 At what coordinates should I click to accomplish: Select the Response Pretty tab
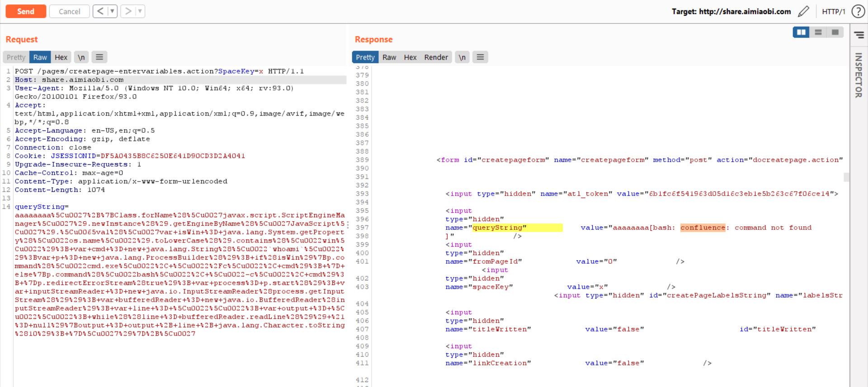pos(365,57)
